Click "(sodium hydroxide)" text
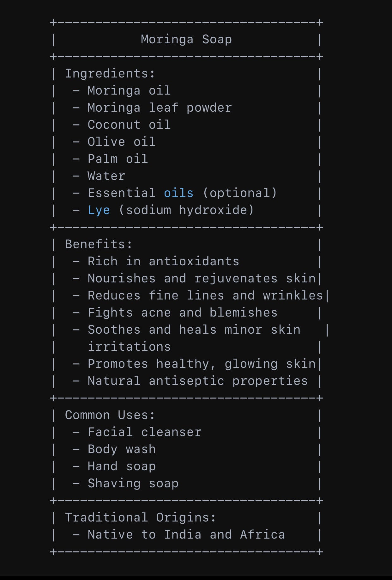The image size is (392, 580). click(x=186, y=210)
